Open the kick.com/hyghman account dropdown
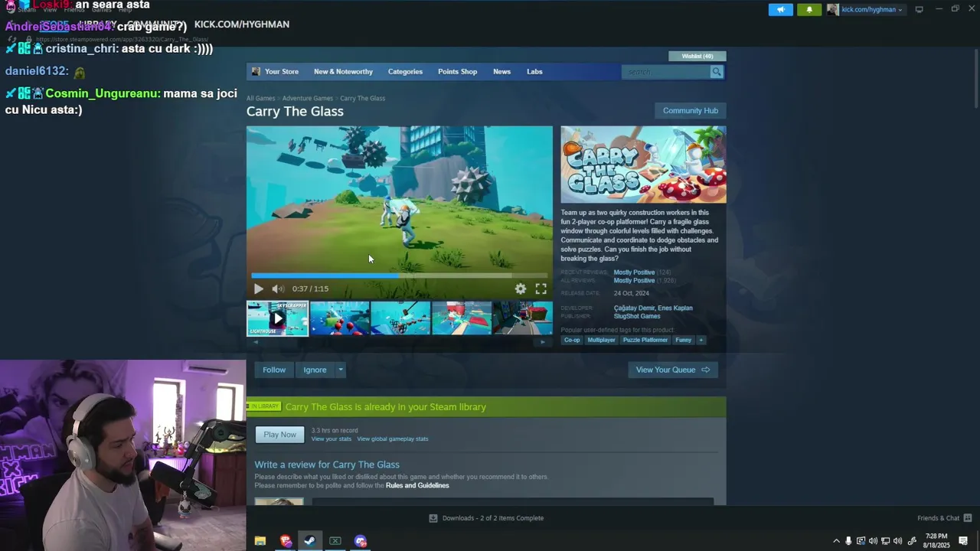This screenshot has height=551, width=980. coord(872,10)
